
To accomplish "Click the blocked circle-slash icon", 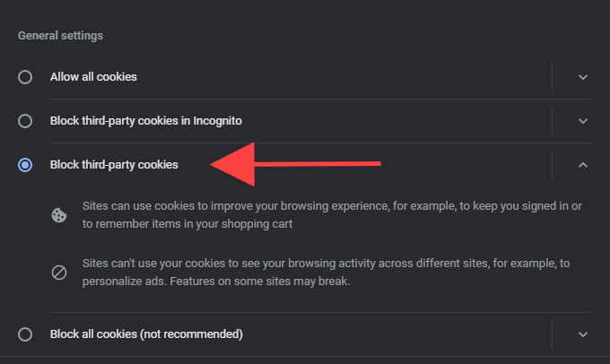I will pyautogui.click(x=59, y=273).
